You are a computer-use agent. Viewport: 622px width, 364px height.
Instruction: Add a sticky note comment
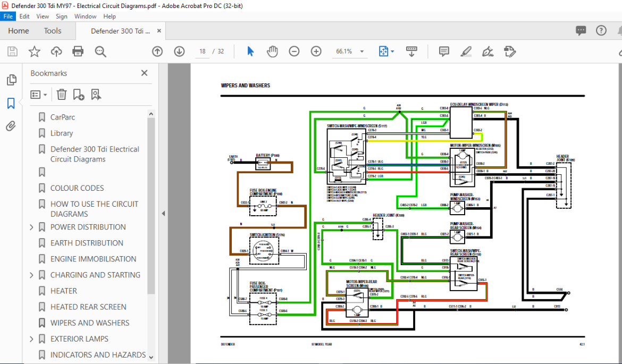coord(444,52)
